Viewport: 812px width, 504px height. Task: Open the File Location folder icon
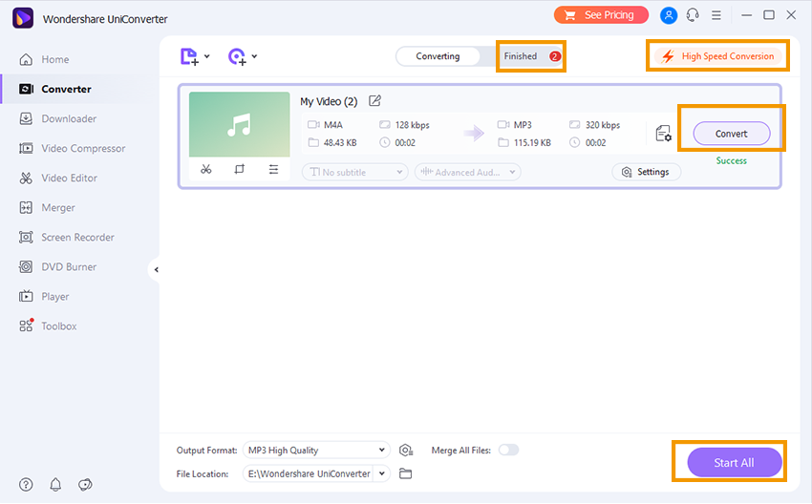click(x=406, y=473)
